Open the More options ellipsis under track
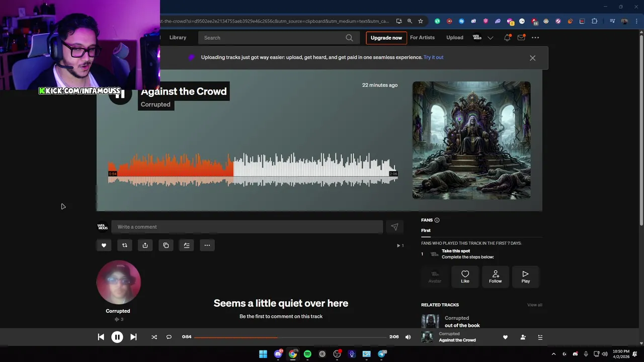The image size is (644, 362). tap(207, 245)
